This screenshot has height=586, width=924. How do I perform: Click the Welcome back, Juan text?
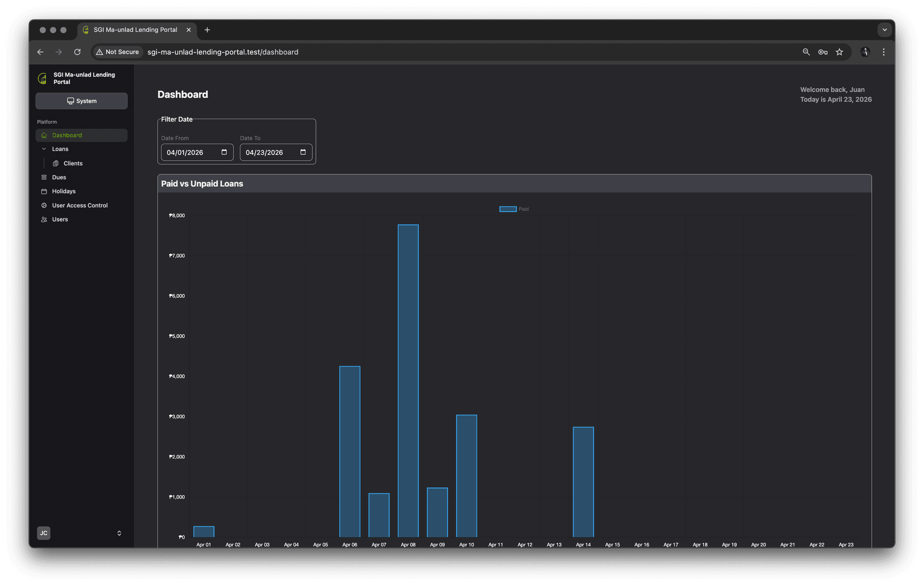coord(832,89)
